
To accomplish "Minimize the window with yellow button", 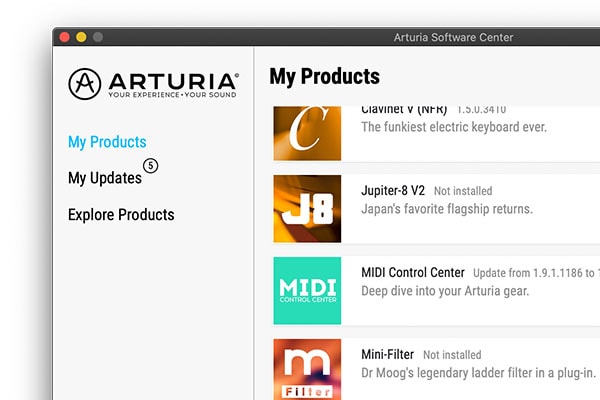I will [x=81, y=37].
